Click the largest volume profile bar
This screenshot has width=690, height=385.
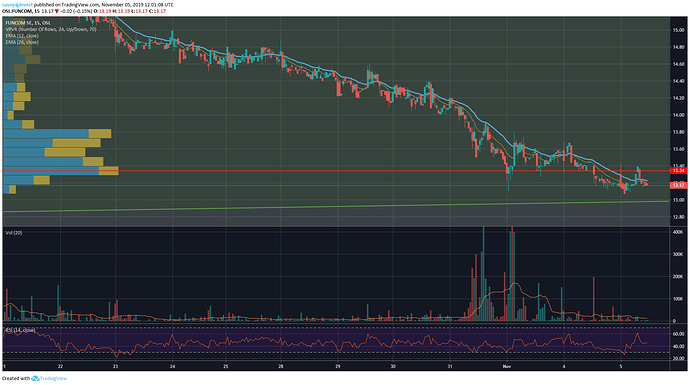61,171
